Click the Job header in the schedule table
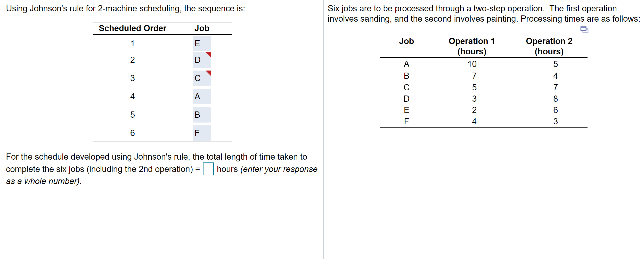 click(x=202, y=28)
